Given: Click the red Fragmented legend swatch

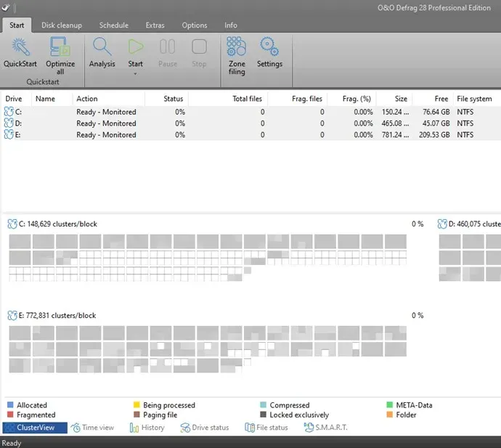Looking at the screenshot, I should (10, 415).
